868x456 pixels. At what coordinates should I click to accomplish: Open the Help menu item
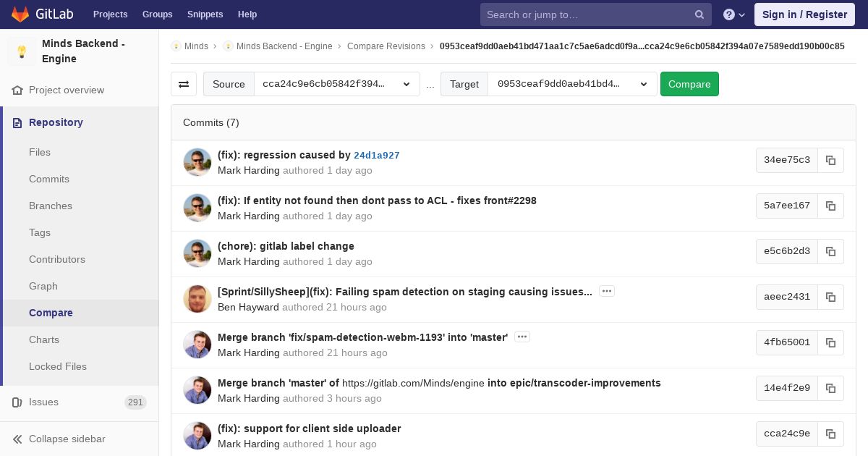[247, 14]
